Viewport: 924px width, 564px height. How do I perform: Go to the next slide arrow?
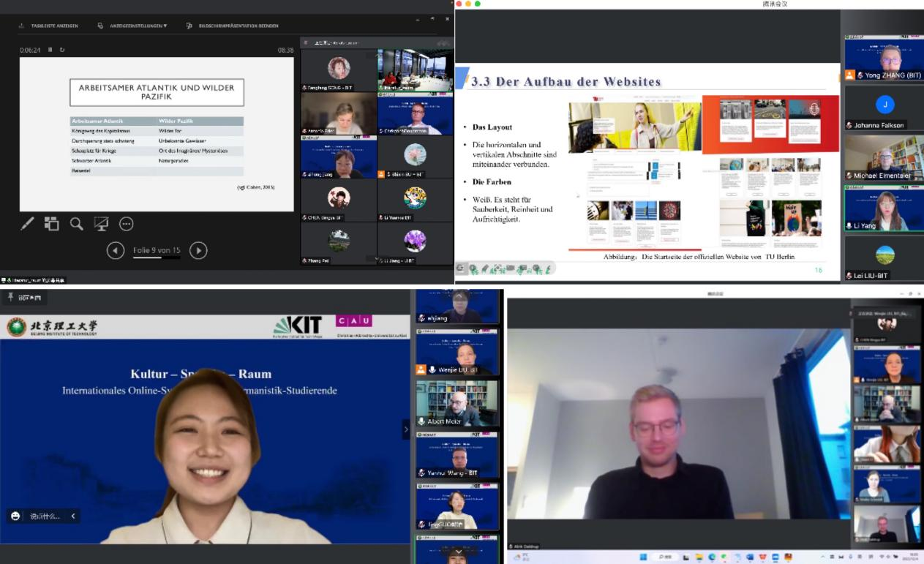[198, 251]
